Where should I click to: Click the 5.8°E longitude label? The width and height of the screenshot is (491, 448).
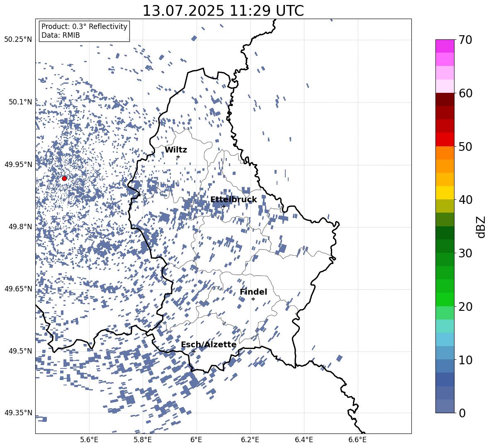[143, 440]
